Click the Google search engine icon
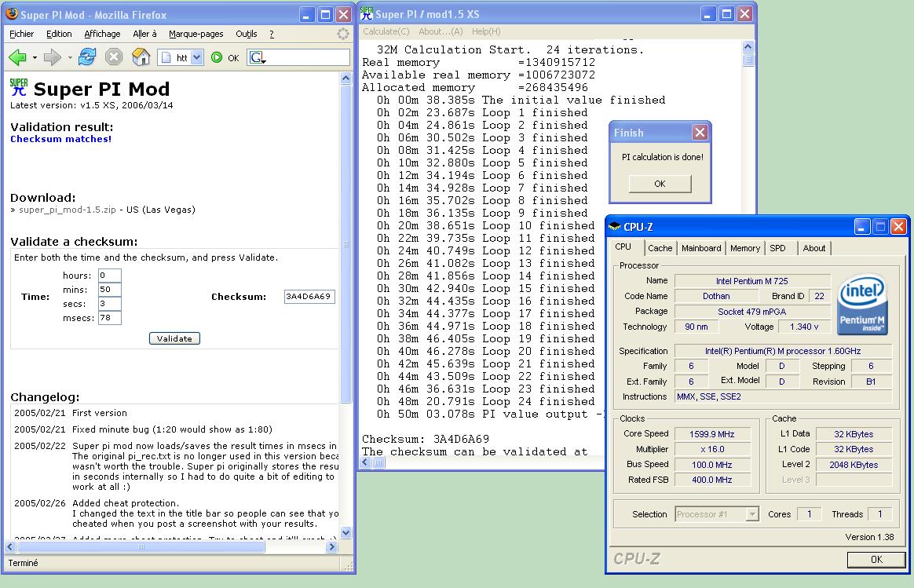Viewport: 914px width, 588px height. (x=257, y=57)
